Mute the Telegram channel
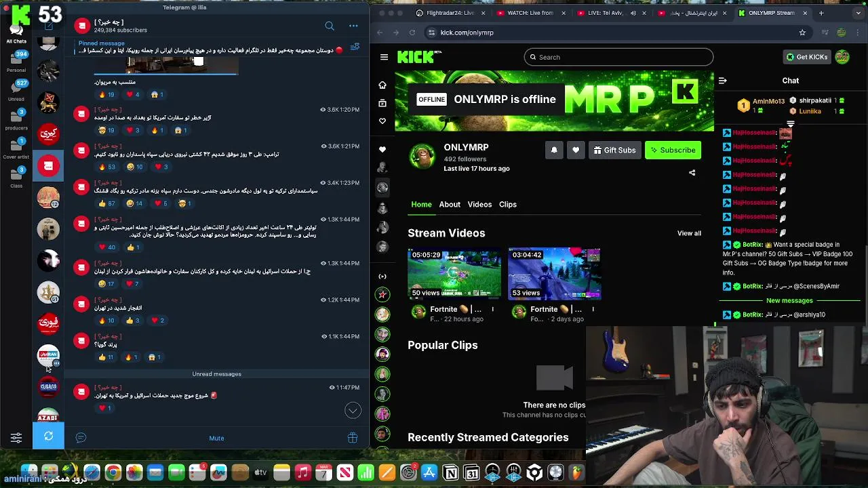The image size is (868, 488). 216,438
